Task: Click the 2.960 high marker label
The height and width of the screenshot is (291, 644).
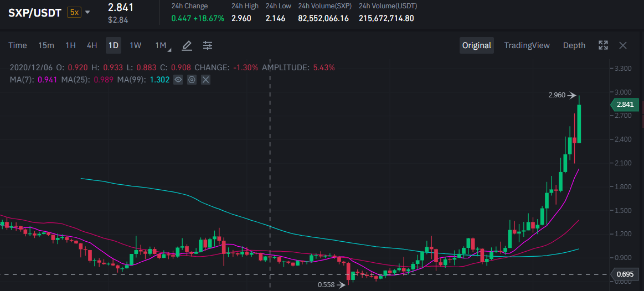Action: pos(557,95)
